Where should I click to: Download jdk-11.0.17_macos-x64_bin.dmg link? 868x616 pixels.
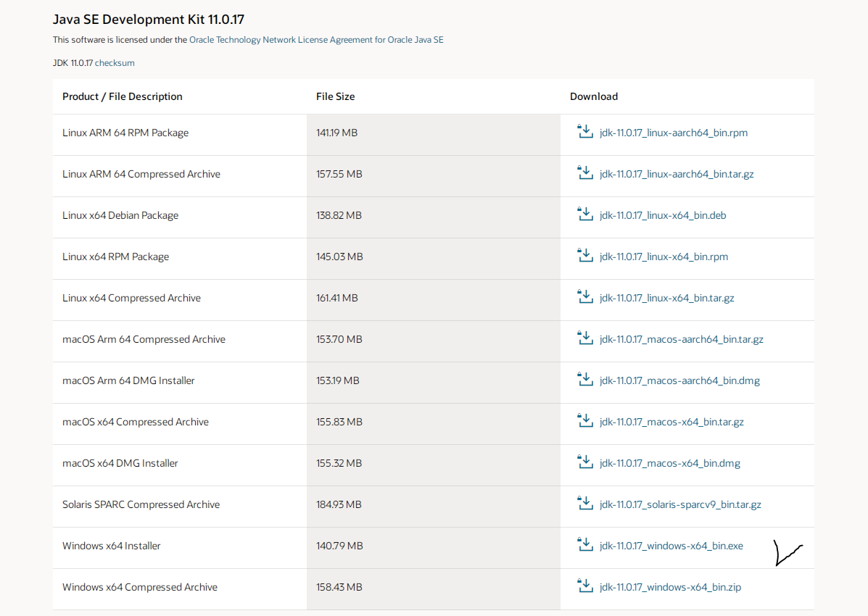click(x=670, y=463)
